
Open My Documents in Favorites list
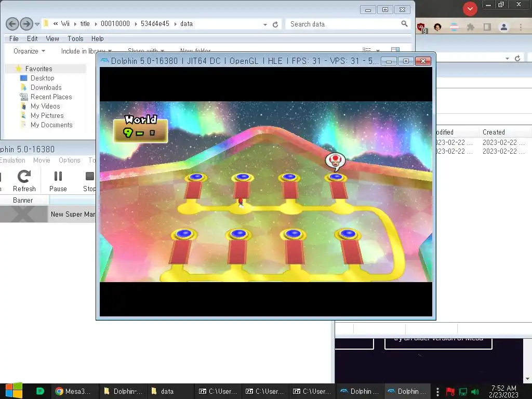51,125
